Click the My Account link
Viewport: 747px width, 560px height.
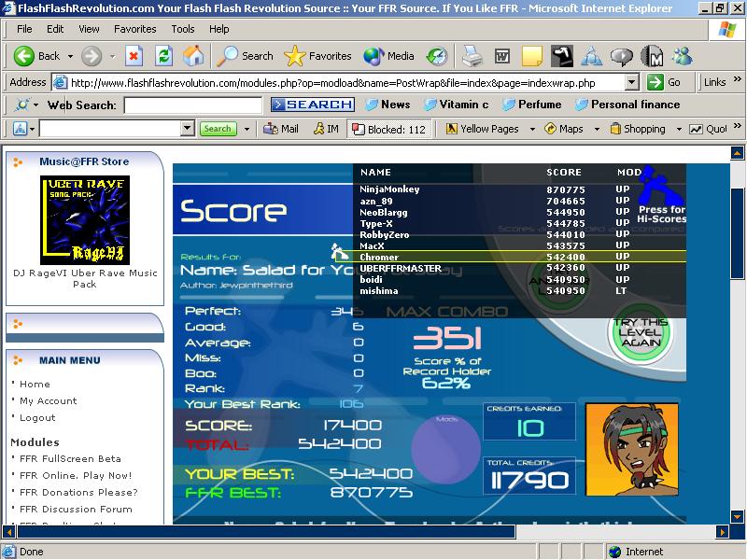pos(49,401)
